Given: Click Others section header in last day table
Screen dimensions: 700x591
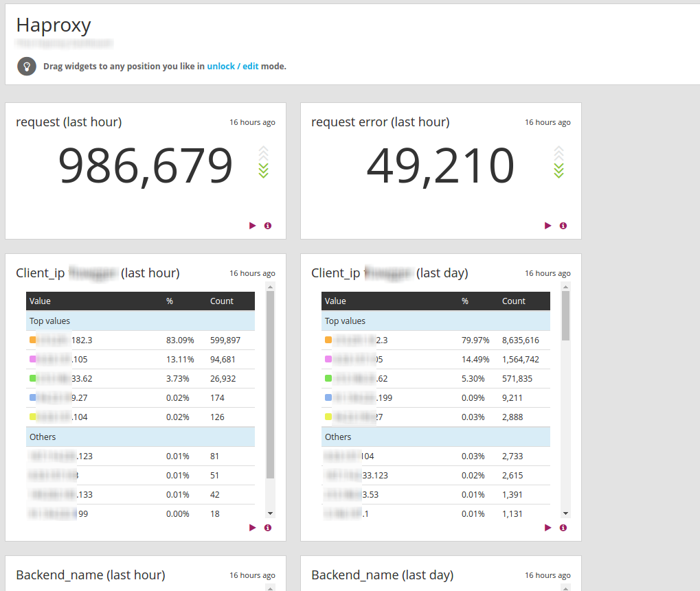Looking at the screenshot, I should click(338, 437).
